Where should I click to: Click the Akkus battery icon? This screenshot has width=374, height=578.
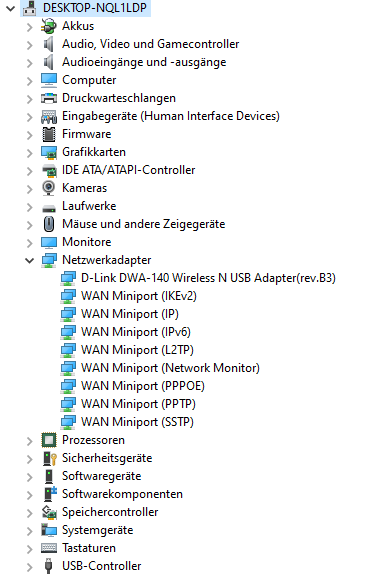(x=49, y=26)
